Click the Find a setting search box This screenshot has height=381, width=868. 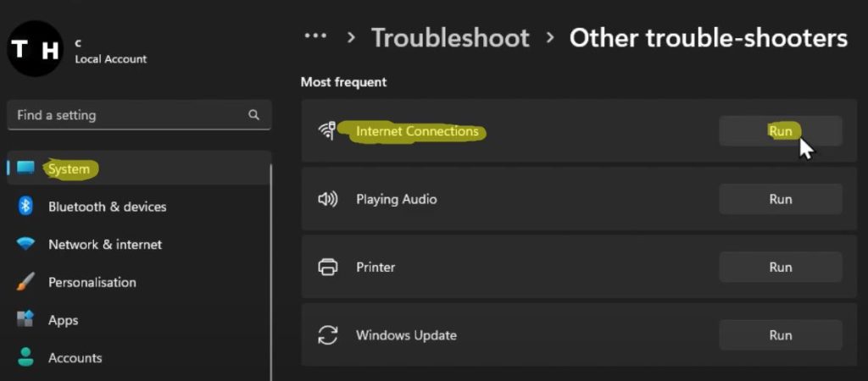point(139,115)
